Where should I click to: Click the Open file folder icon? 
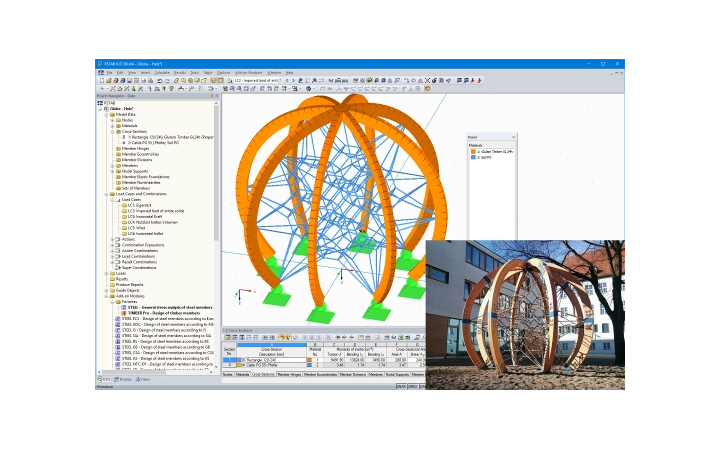coord(109,80)
